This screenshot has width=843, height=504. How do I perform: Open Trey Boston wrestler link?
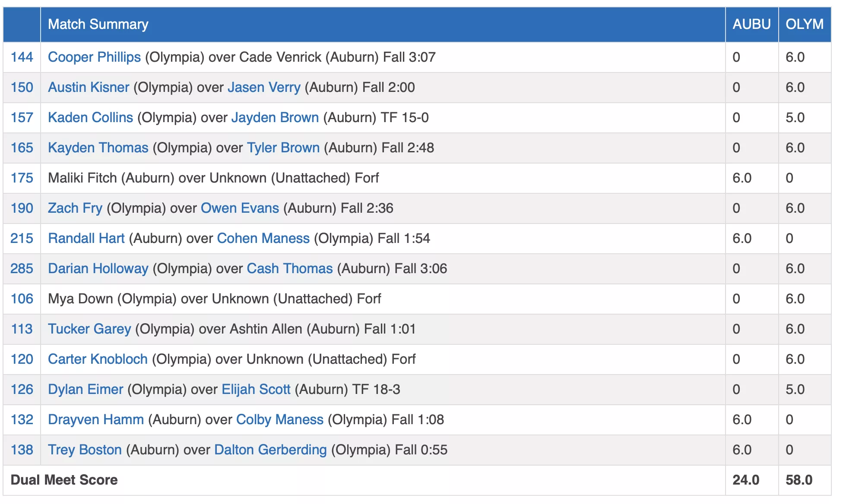pos(85,450)
